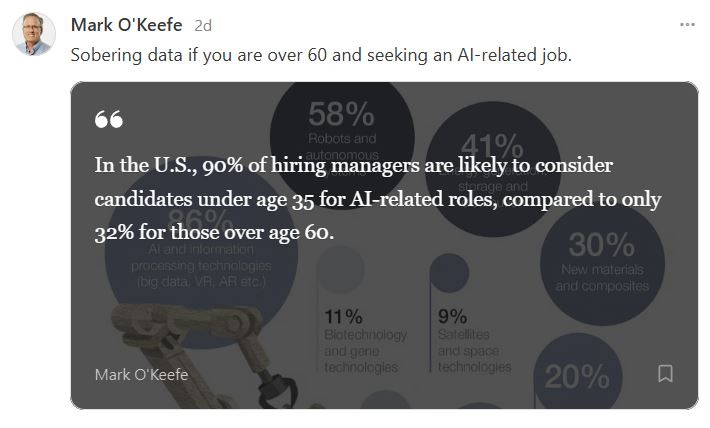This screenshot has height=428, width=710.
Task: Click the 30% New materials and composites circle
Action: pyautogui.click(x=602, y=263)
